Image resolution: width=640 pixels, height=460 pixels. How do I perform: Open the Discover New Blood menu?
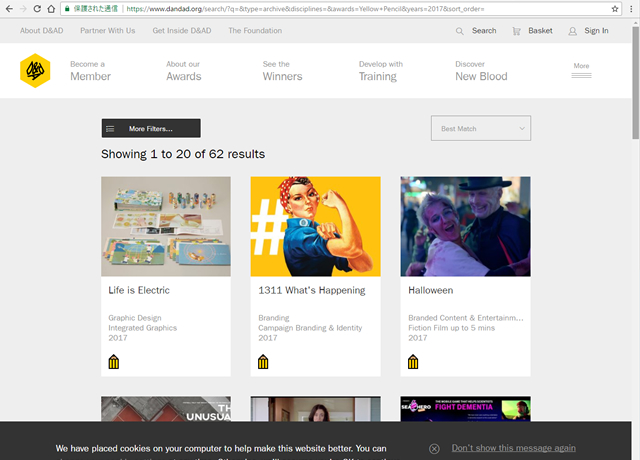pos(481,70)
